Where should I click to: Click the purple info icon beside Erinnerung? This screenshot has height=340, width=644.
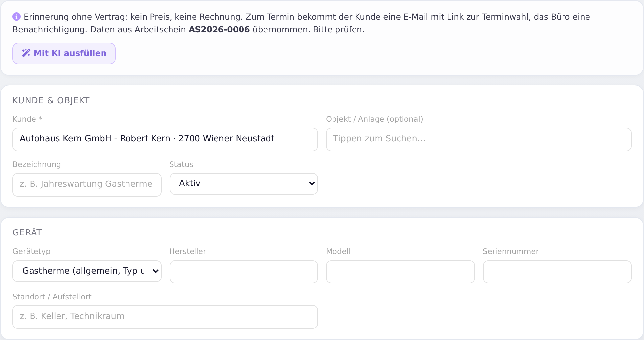(16, 16)
